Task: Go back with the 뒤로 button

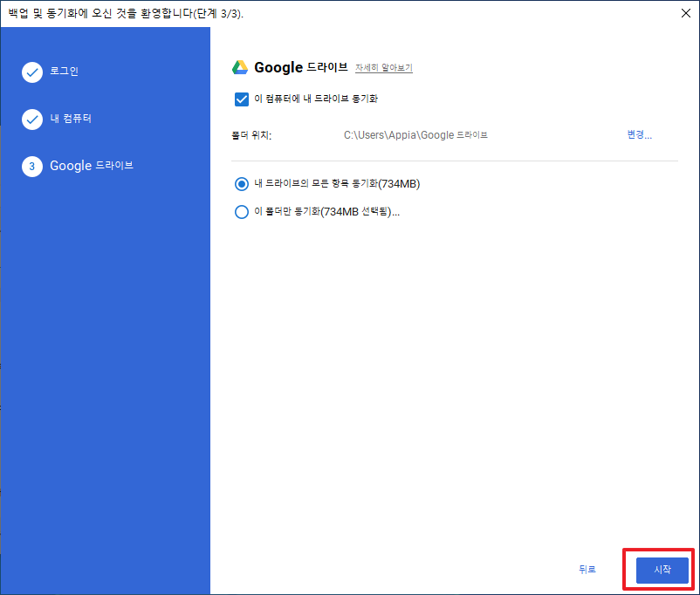Action: click(587, 570)
